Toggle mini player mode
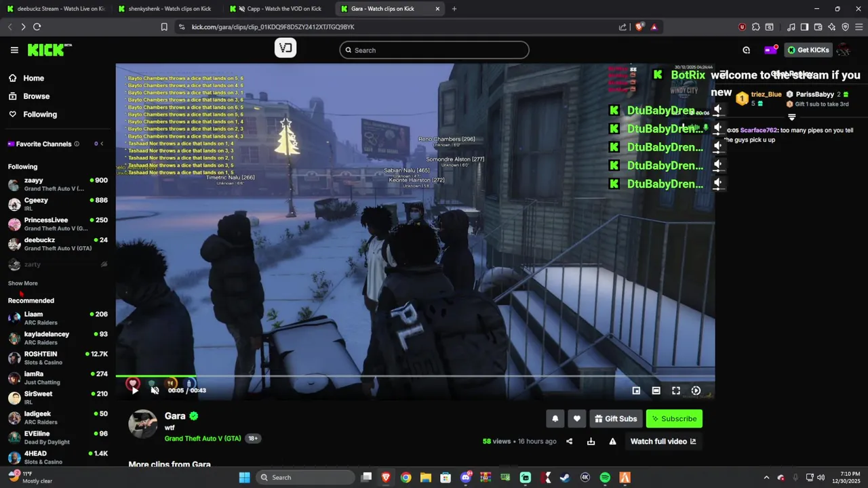This screenshot has width=868, height=488. pyautogui.click(x=636, y=390)
